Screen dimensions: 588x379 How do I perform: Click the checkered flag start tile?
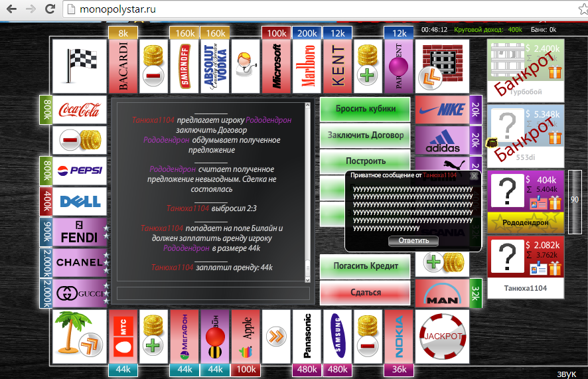point(80,66)
